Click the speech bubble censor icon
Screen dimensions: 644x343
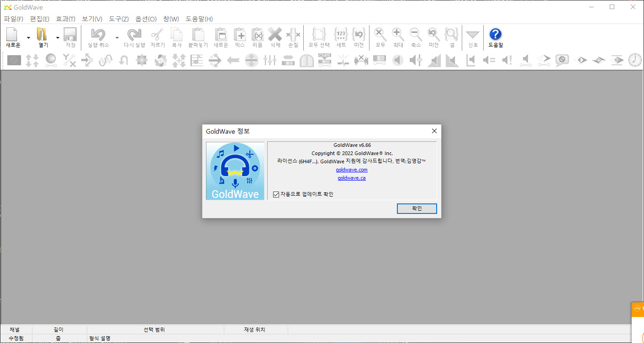[562, 60]
